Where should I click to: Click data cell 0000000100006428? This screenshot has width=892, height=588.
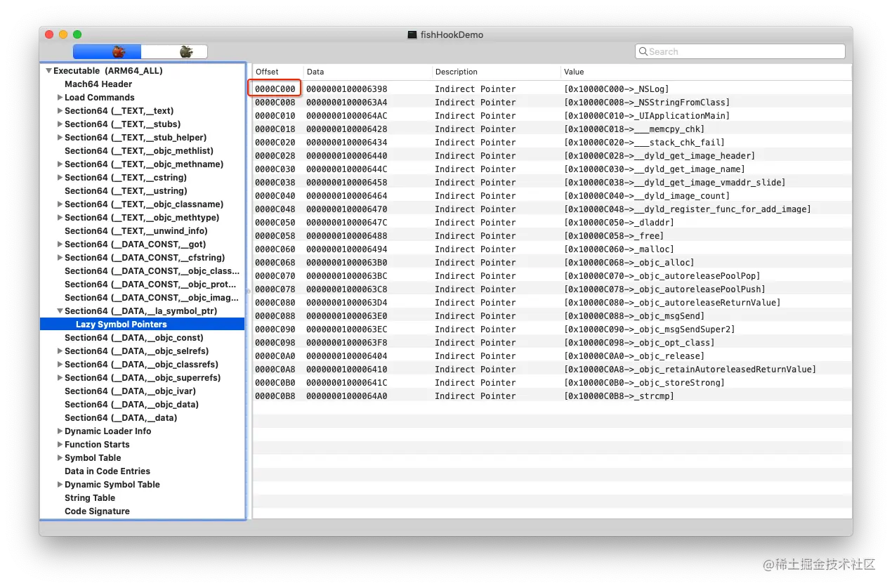[x=347, y=129]
